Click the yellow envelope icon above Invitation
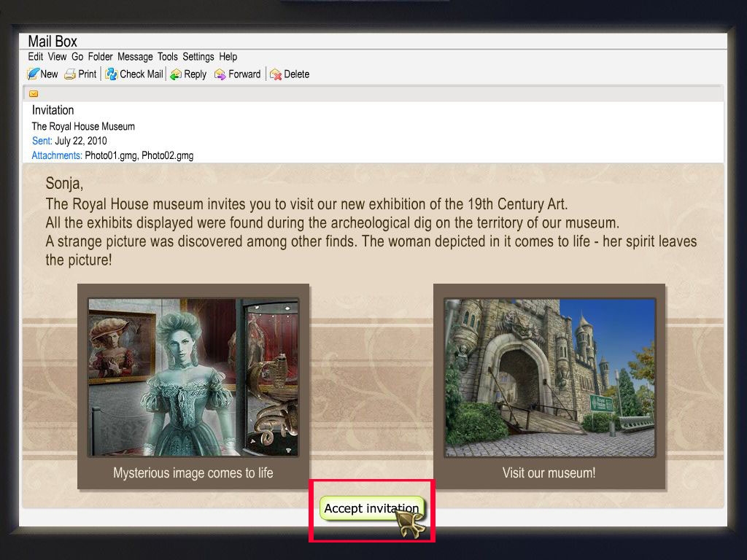 [x=34, y=94]
